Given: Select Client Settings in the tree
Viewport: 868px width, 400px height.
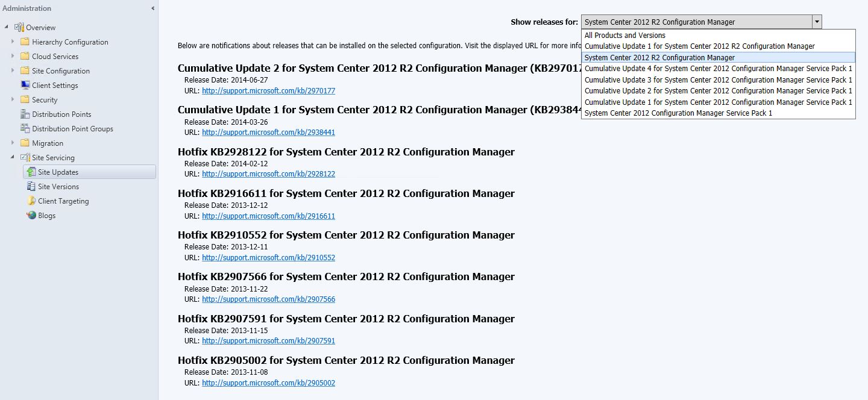Looking at the screenshot, I should (x=55, y=86).
